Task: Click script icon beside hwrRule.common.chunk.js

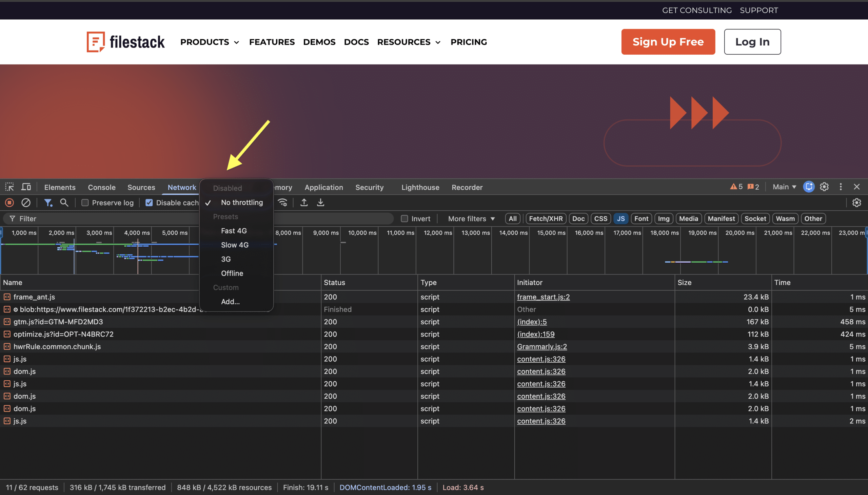Action: 7,346
